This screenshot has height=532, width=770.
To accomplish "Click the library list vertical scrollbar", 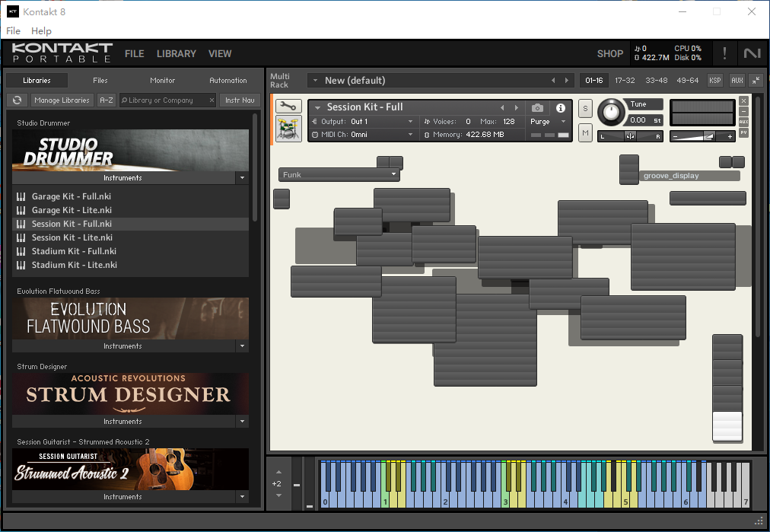I will [254, 167].
